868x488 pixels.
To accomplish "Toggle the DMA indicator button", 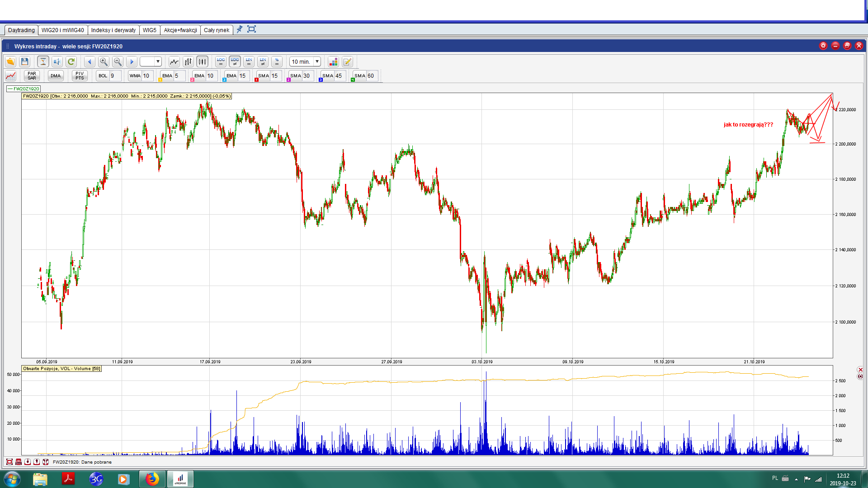I will click(x=56, y=75).
